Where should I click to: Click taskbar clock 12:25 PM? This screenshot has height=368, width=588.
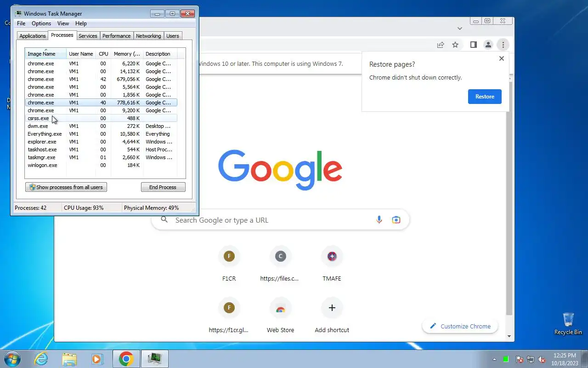[x=565, y=356]
